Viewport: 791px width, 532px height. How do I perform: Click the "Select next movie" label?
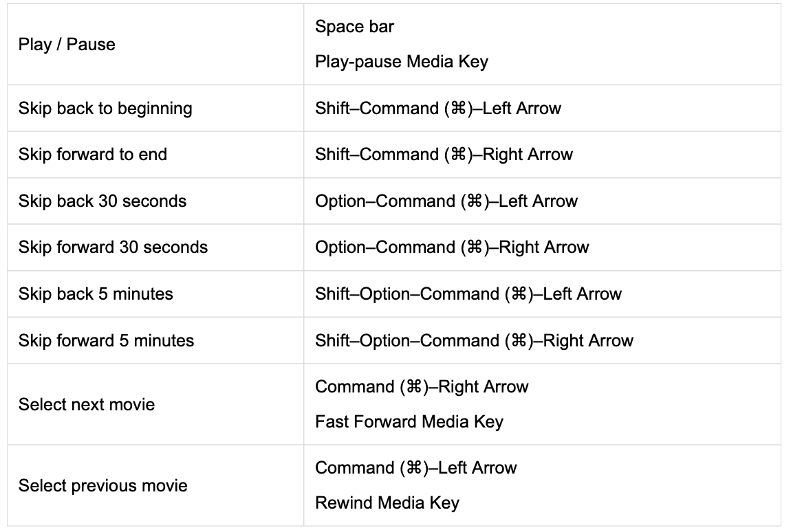pos(87,405)
